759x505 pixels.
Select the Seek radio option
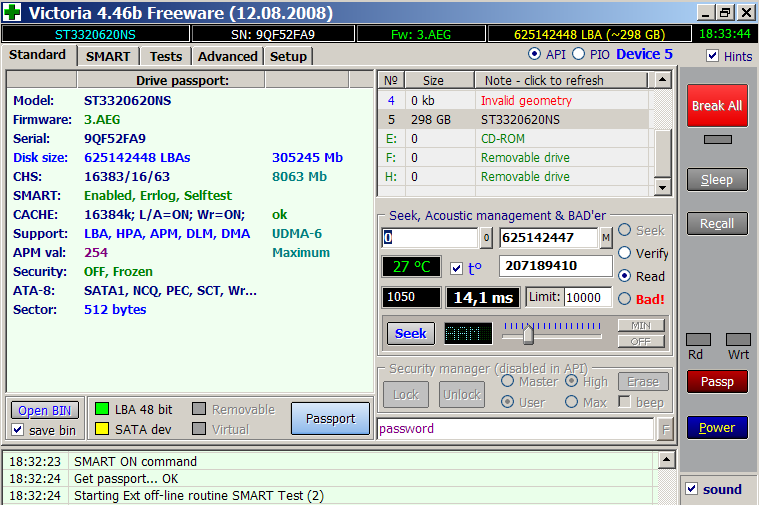624,230
